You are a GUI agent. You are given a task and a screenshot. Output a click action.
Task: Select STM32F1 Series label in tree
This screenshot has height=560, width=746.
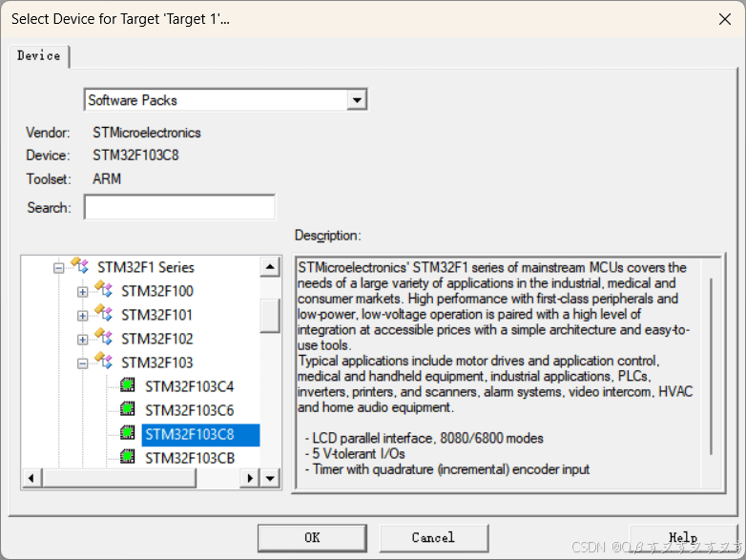click(x=146, y=267)
